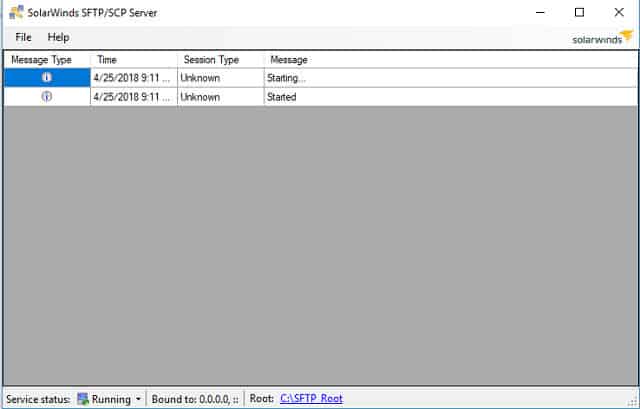The height and width of the screenshot is (409, 640).
Task: Open the C:\SFTP_Root link
Action: [311, 398]
